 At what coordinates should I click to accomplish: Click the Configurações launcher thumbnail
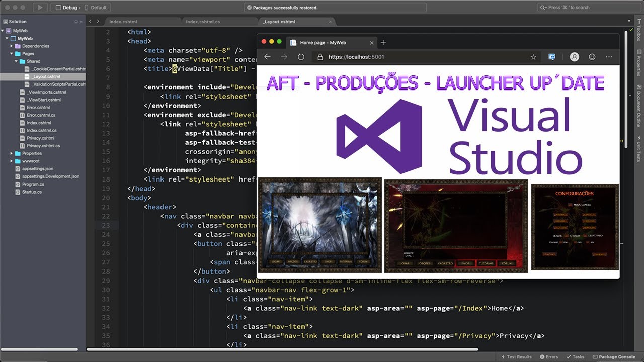575,227
